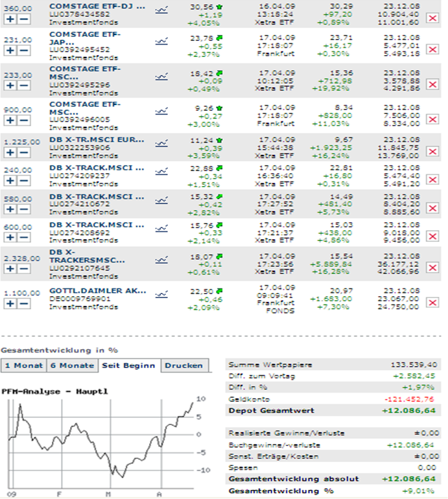Delete the GOTTL.DAIMLER position
448x499 pixels.
coord(432,303)
